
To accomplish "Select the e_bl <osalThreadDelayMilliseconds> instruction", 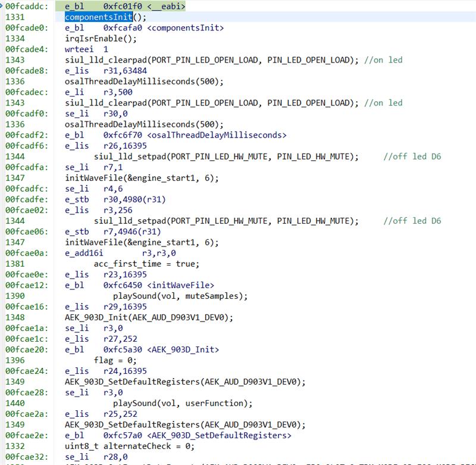I will pos(176,135).
